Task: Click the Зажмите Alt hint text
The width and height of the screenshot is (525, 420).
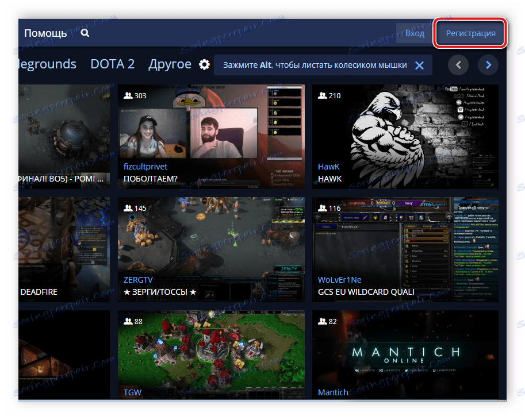Action: click(315, 65)
